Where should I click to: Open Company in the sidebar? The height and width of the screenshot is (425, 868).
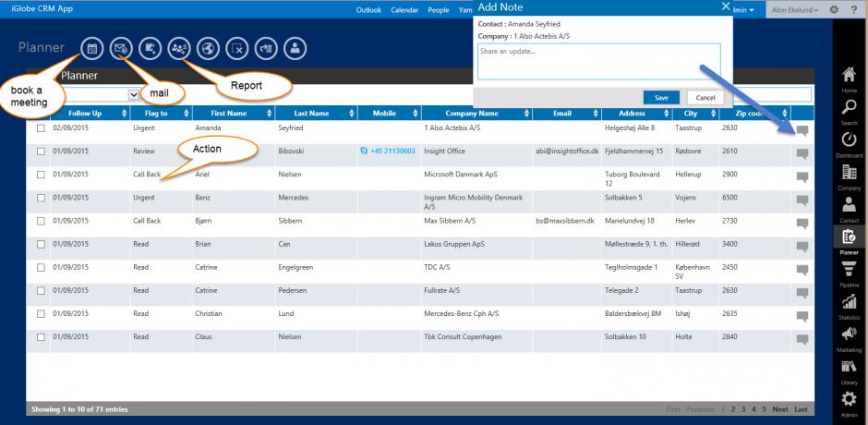850,177
